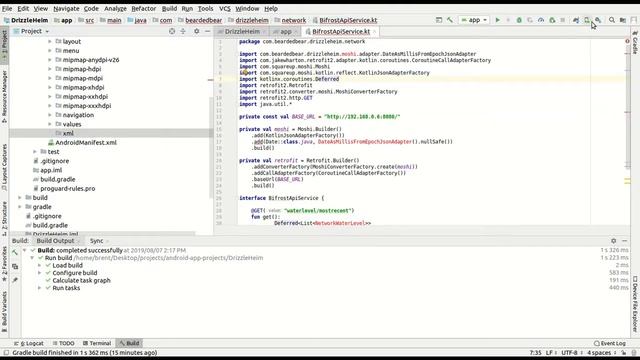Open the profiler gauge icon in toolbar
The image size is (640, 360).
541,20
